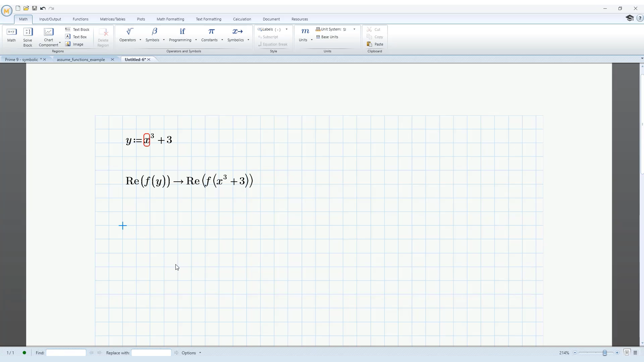Image resolution: width=644 pixels, height=362 pixels.
Task: Open the Programming palette
Action: (x=180, y=35)
